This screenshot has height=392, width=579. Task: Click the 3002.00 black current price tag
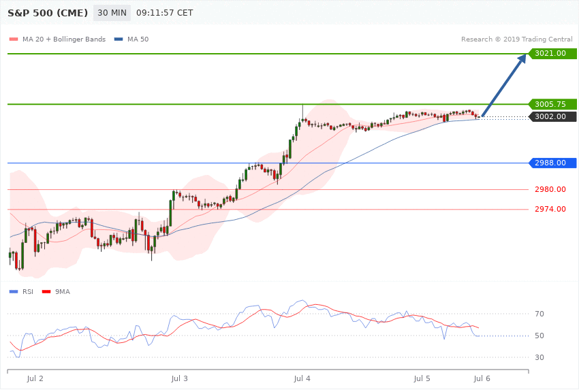552,116
